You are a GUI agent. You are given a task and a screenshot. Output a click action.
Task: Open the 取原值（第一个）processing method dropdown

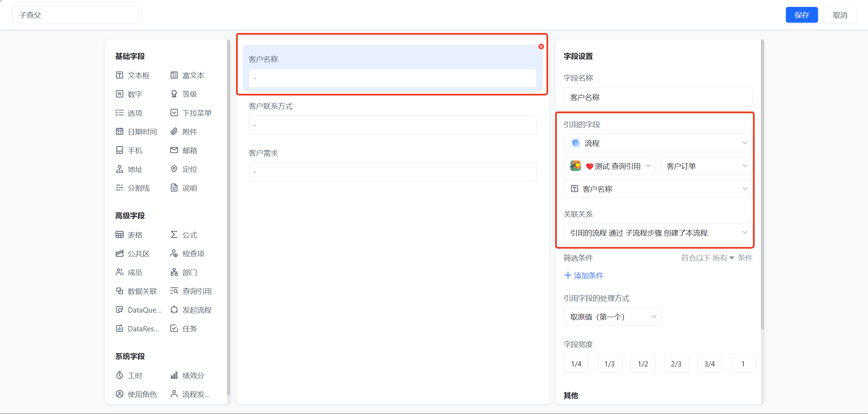click(x=613, y=317)
